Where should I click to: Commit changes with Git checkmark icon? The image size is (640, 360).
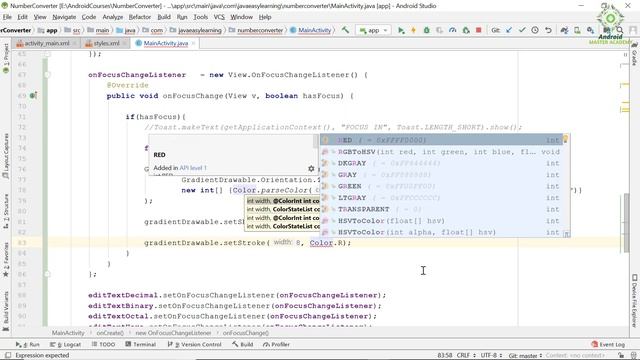click(522, 30)
